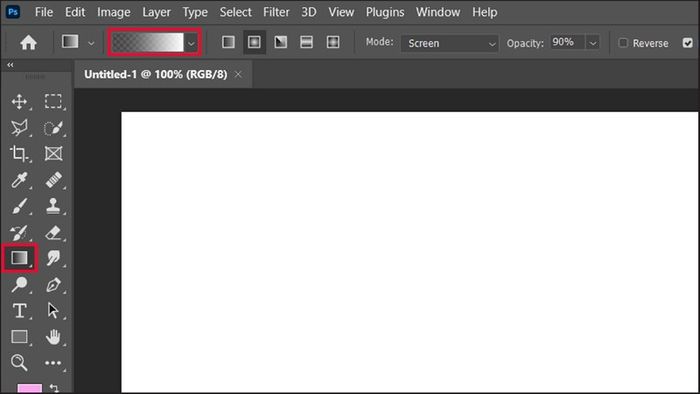Select the Zoom magnifier tool
Viewport: 700px width, 394px height.
click(19, 362)
